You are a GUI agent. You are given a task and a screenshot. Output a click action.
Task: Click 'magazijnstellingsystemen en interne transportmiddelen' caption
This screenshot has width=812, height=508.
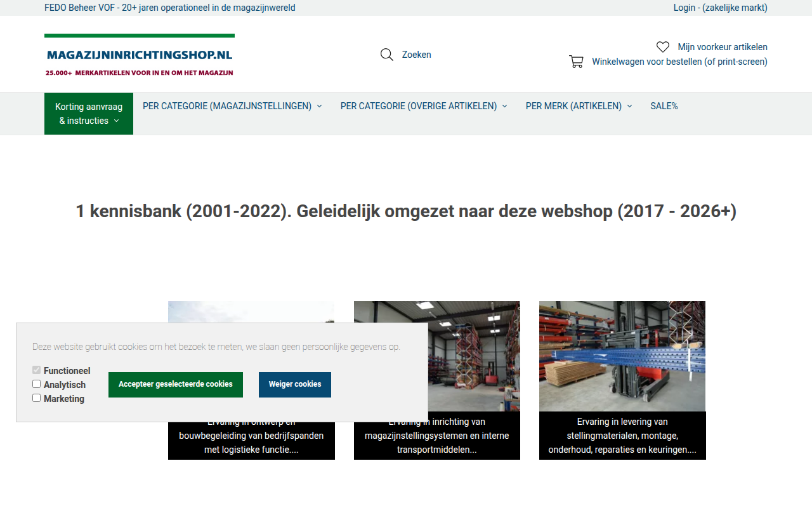tap(437, 436)
